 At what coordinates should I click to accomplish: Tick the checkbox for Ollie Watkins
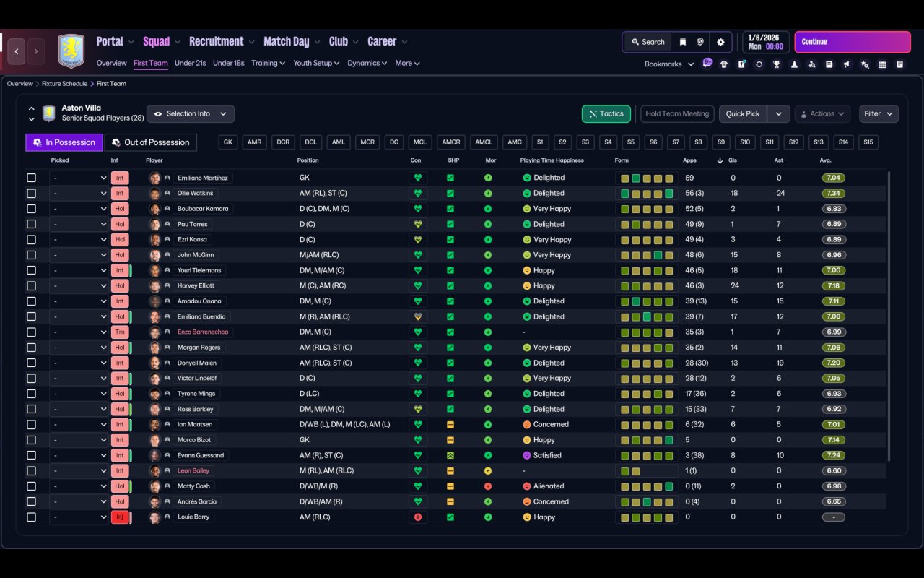click(x=31, y=194)
